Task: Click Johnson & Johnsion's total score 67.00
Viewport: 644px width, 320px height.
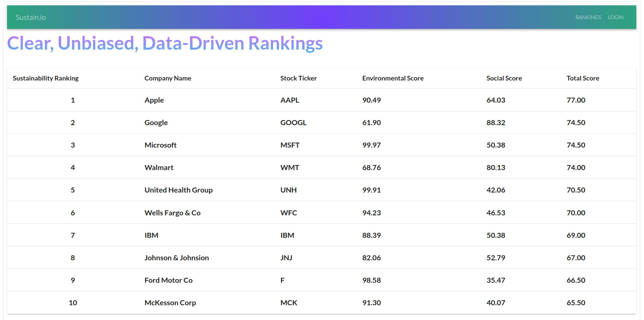Action: tap(576, 258)
